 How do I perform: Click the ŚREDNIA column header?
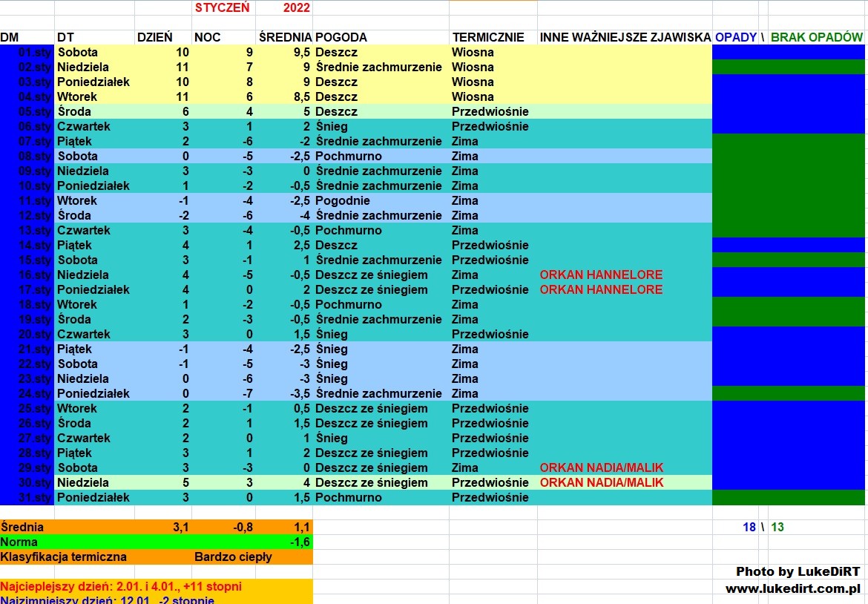[x=285, y=37]
